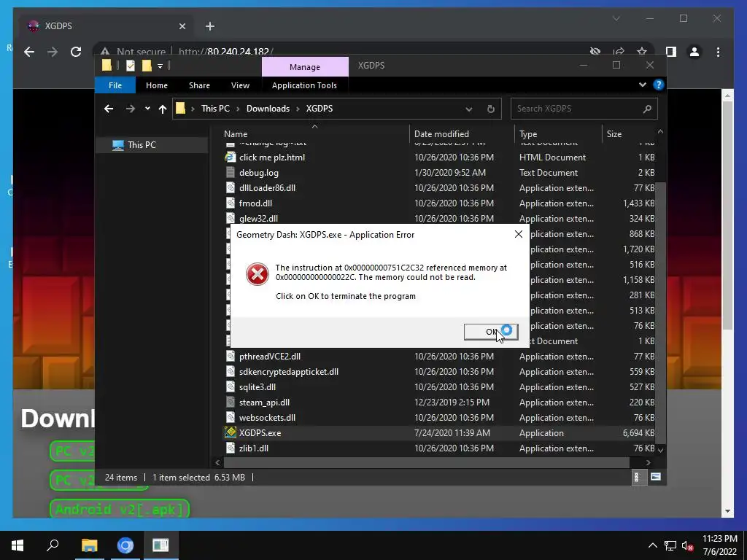Select the Application Tools tab

click(304, 85)
